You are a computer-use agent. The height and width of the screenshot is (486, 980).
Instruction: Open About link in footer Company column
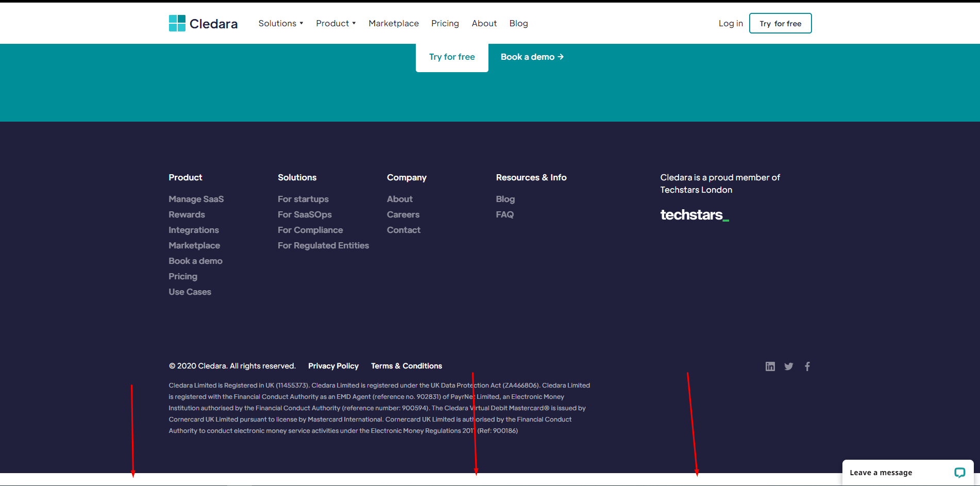point(400,199)
